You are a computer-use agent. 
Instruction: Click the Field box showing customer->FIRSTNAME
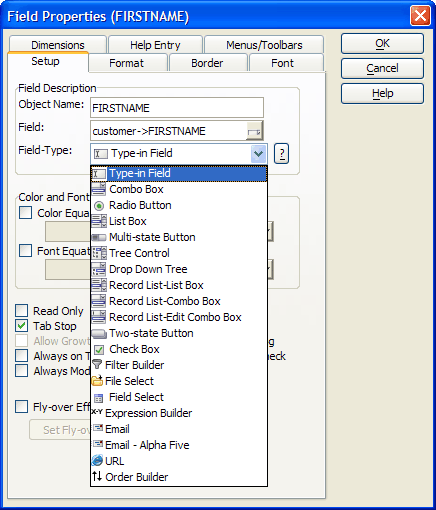(168, 131)
